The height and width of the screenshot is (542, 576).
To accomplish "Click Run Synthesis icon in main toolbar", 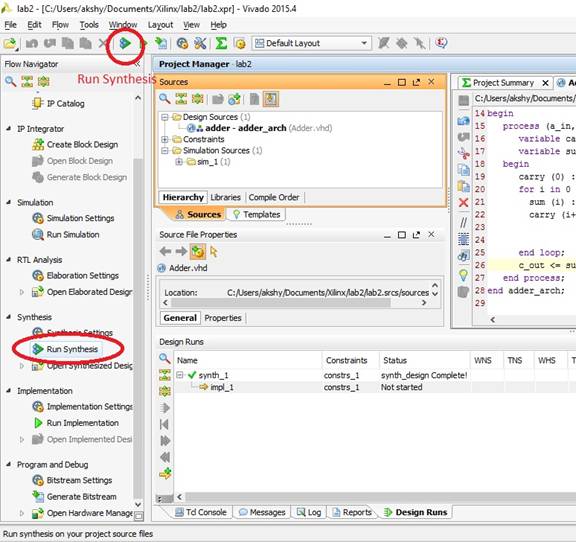I will [125, 43].
